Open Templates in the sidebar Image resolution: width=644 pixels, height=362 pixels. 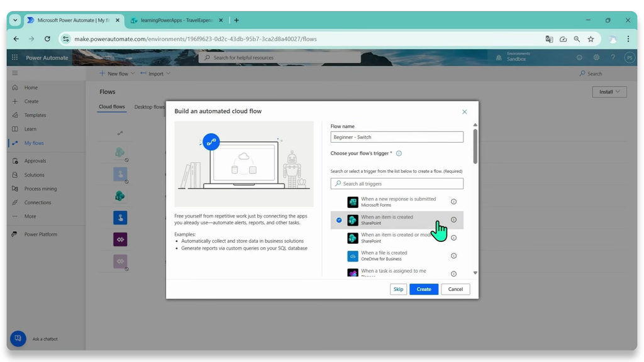[35, 116]
